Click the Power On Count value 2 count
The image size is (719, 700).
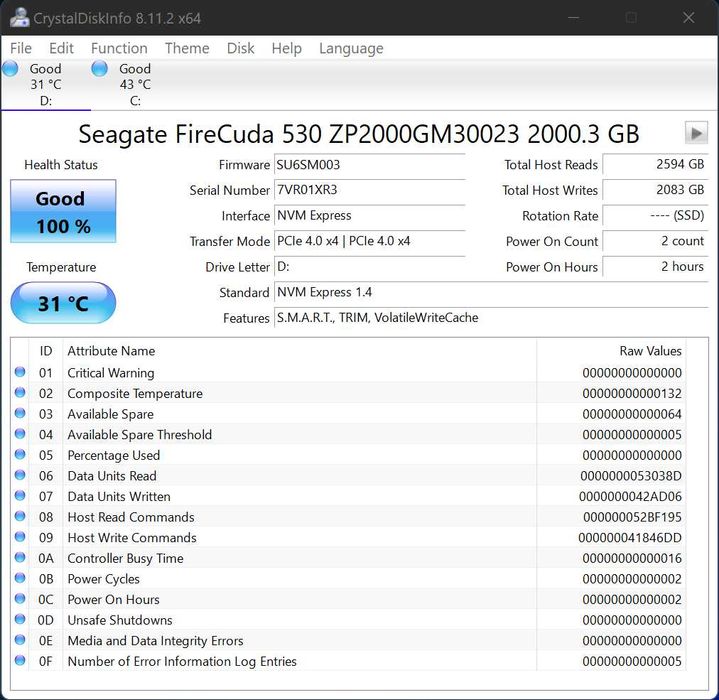655,241
